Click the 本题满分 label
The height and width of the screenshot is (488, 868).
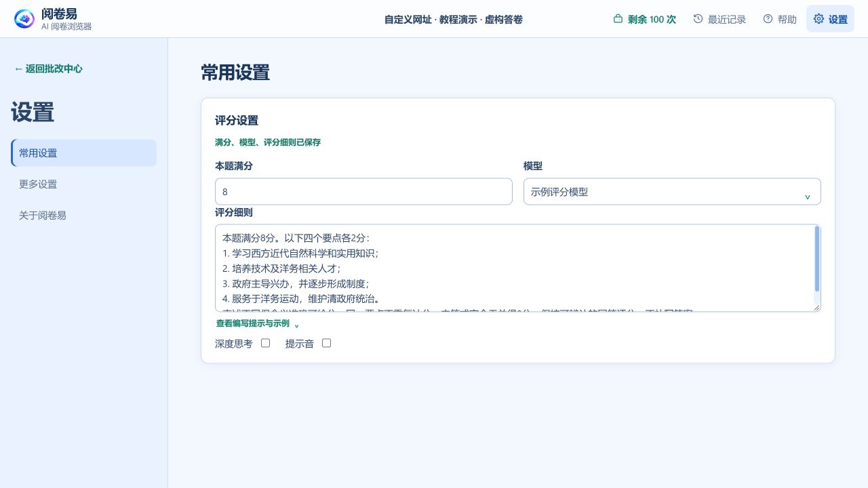pyautogui.click(x=234, y=166)
